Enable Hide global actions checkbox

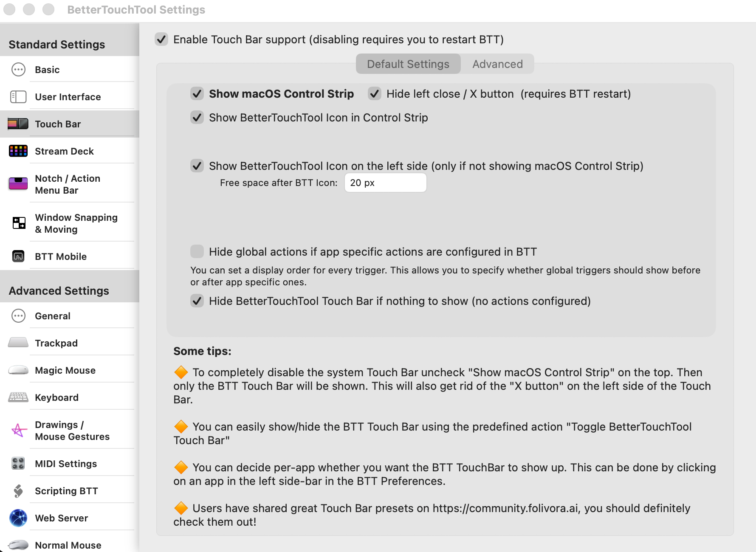pos(197,252)
